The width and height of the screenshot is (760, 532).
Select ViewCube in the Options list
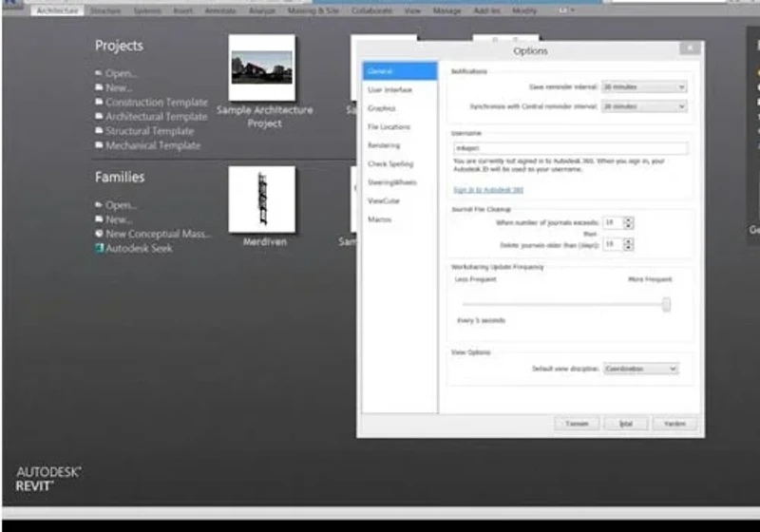[400, 200]
